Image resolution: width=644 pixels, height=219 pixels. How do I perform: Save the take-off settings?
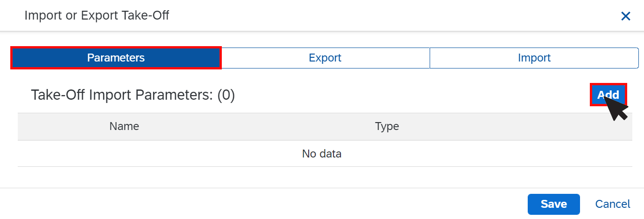(553, 204)
